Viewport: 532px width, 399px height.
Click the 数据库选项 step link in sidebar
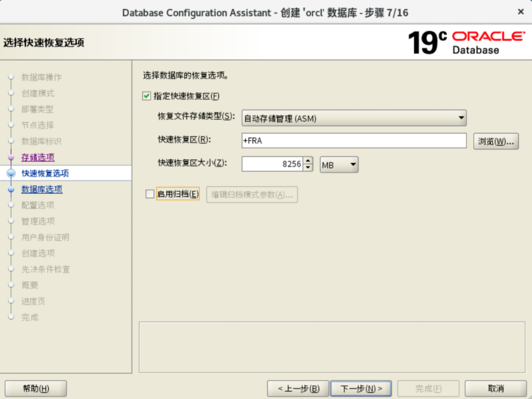pos(42,189)
